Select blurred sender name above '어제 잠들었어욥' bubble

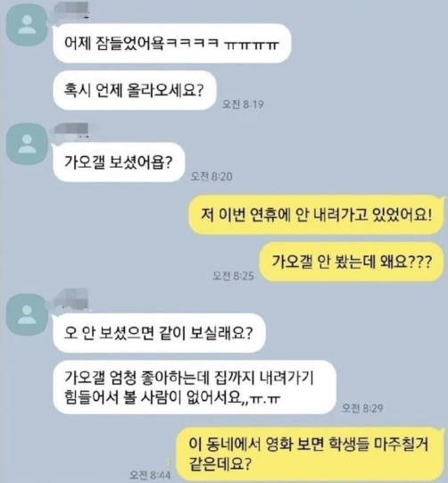71,10
